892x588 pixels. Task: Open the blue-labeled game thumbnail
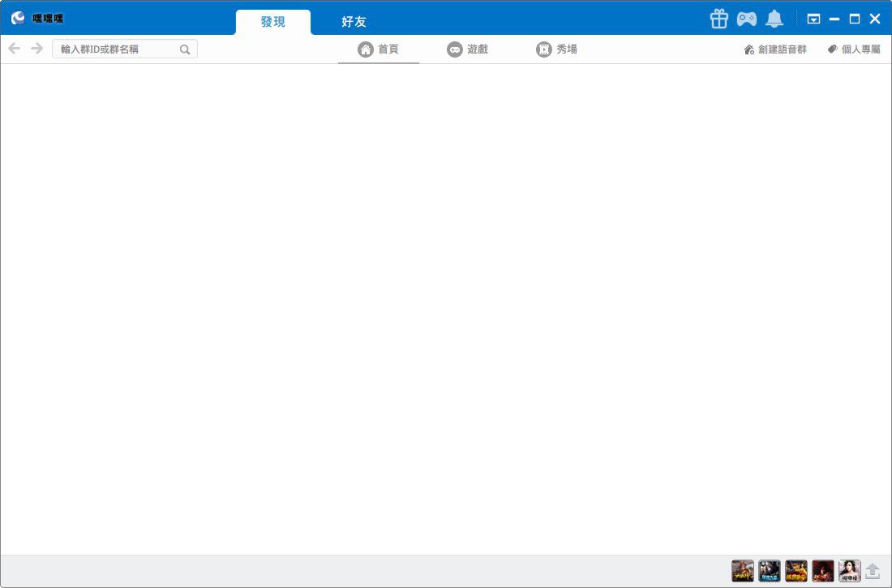click(769, 571)
